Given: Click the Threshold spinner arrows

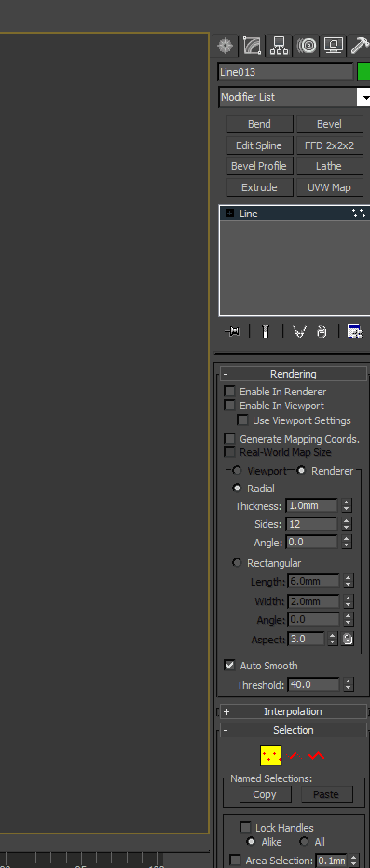Looking at the screenshot, I should 348,684.
